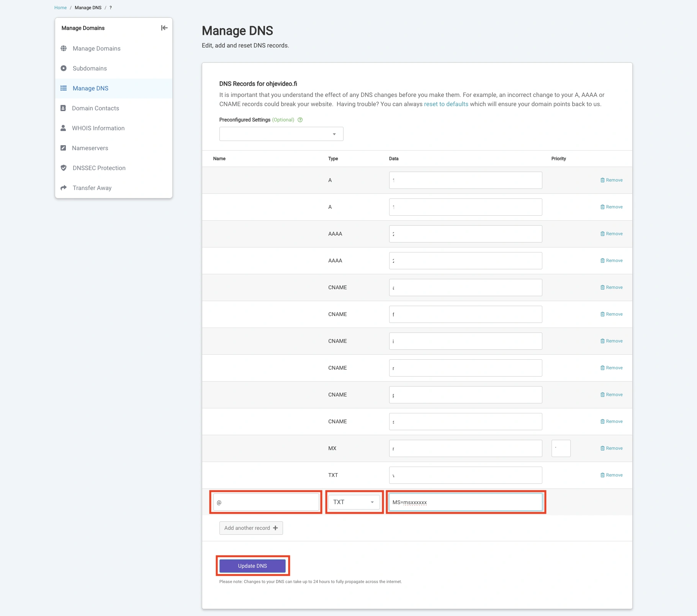Go to Home breadcrumb link

pyautogui.click(x=61, y=8)
